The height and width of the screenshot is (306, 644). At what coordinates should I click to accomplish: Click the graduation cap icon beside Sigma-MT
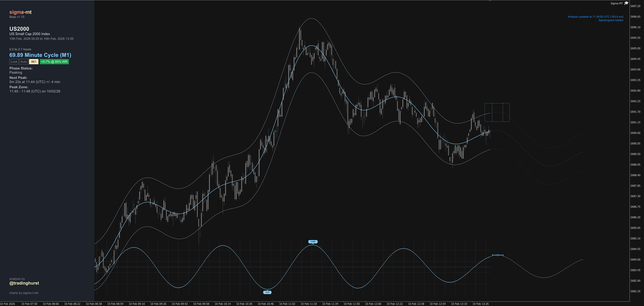click(626, 3)
